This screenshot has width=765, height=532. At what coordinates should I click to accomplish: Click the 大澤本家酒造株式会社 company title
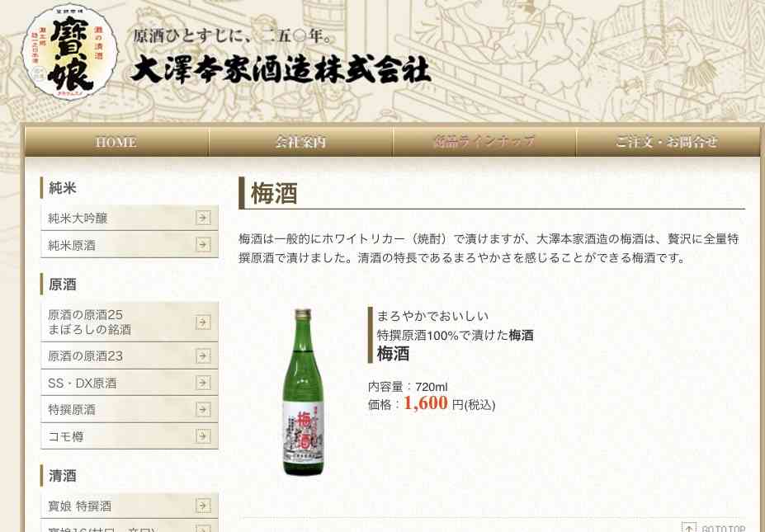281,71
